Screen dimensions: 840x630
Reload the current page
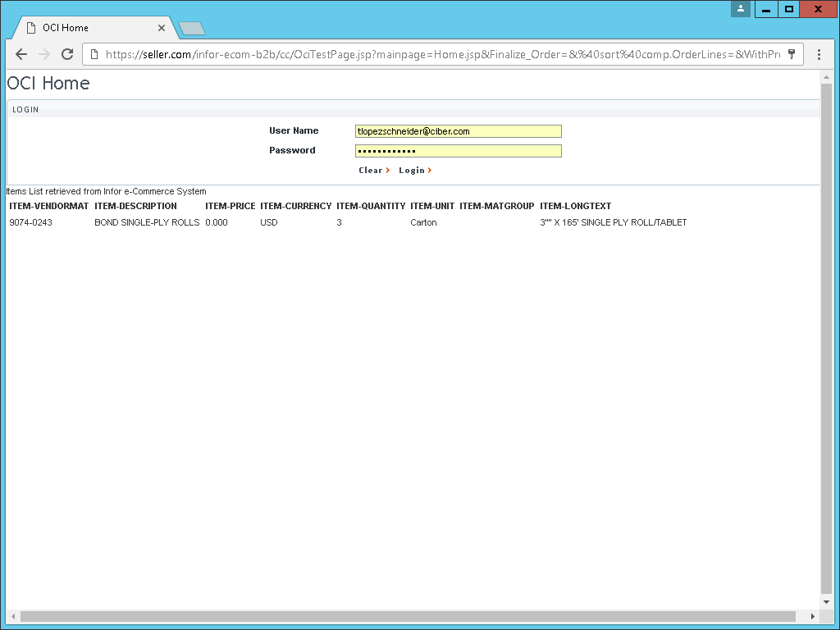click(67, 54)
